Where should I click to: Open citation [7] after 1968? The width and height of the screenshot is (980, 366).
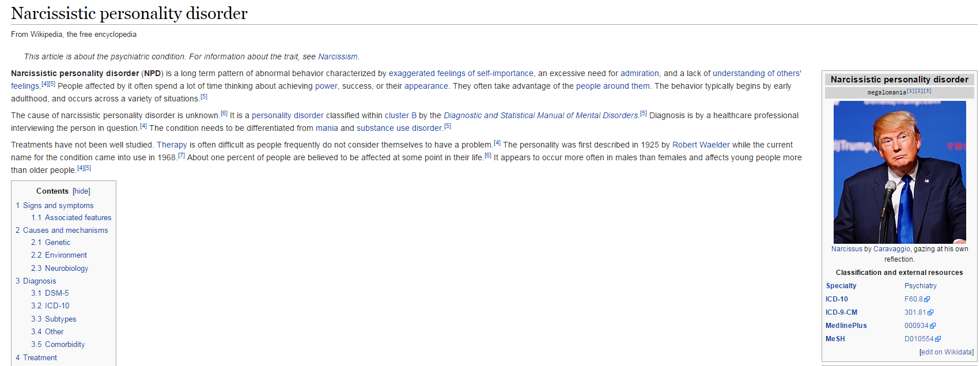[181, 156]
